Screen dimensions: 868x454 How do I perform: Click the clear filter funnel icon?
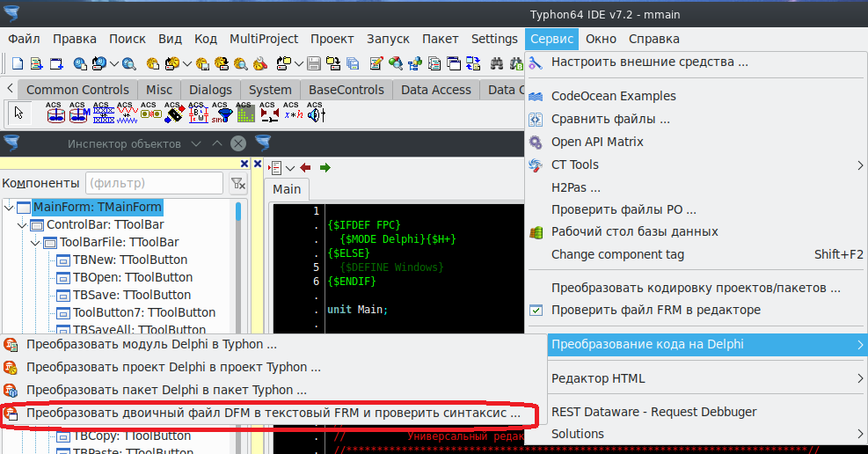pos(238,183)
